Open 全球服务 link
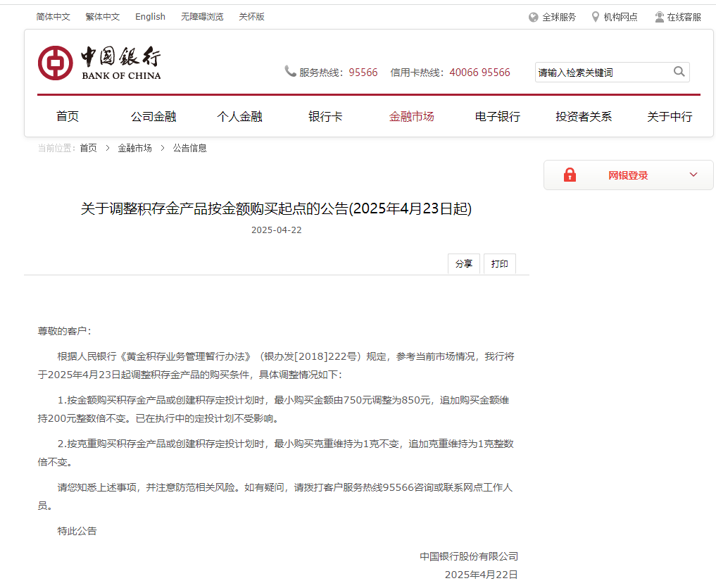Image resolution: width=716 pixels, height=588 pixels. click(x=559, y=18)
